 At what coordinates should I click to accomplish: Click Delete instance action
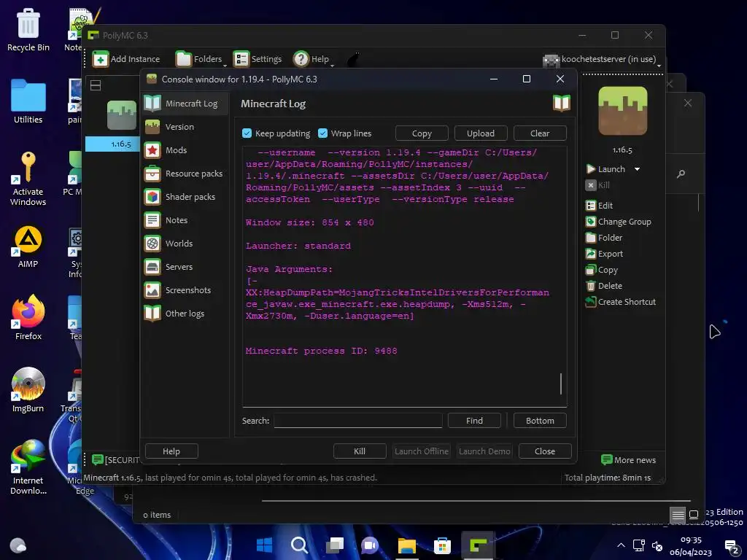[x=604, y=286]
